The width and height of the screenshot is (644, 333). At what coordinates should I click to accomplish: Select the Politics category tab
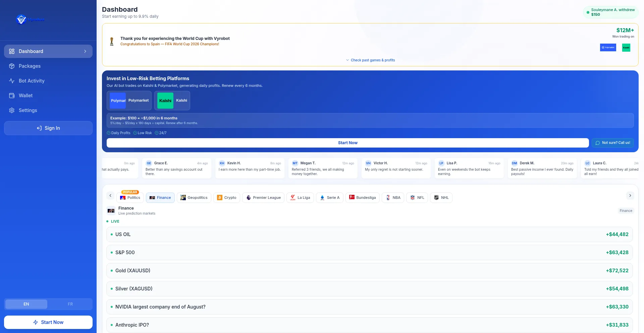[130, 198]
